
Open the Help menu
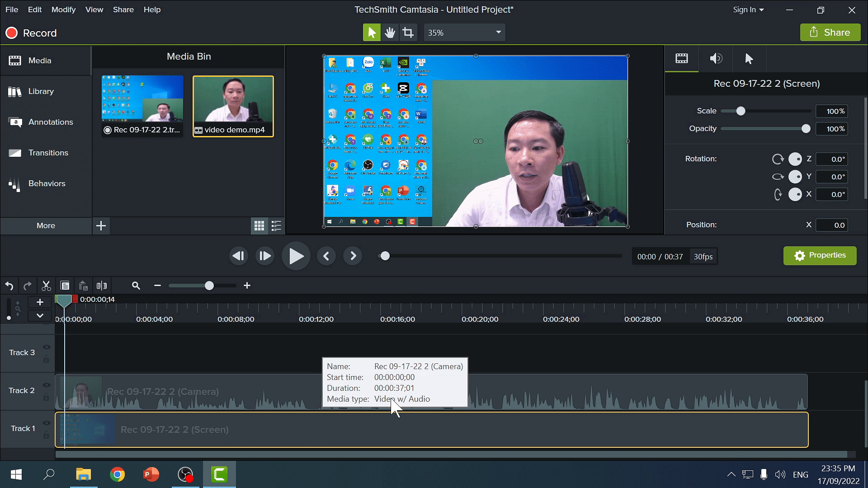(x=152, y=9)
